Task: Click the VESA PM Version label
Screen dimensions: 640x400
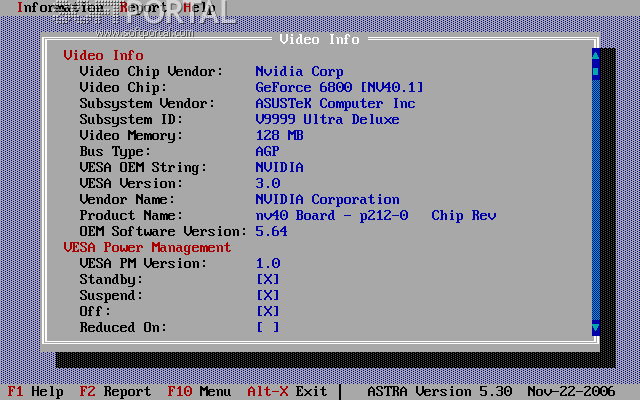Action: point(143,263)
